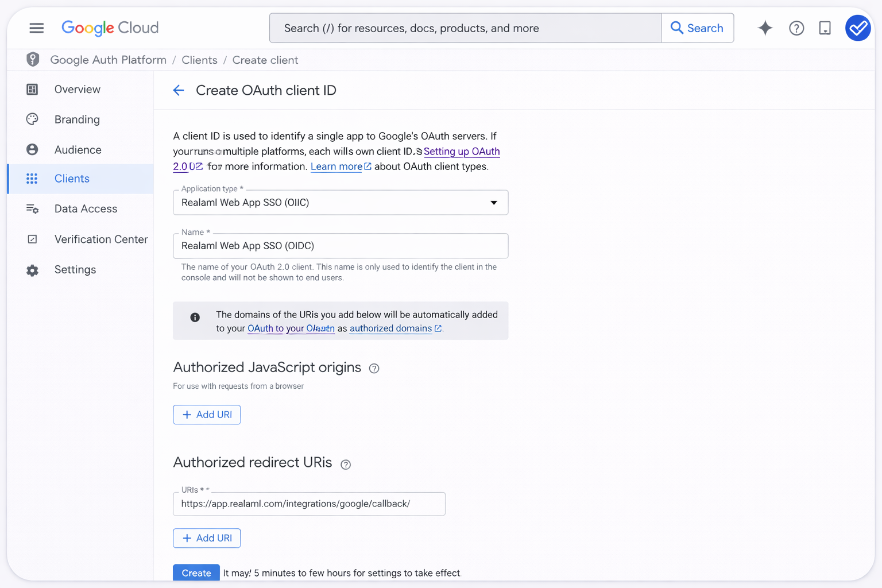Click help icon next to Authorized redirect URIs
This screenshot has height=588, width=882.
click(345, 465)
